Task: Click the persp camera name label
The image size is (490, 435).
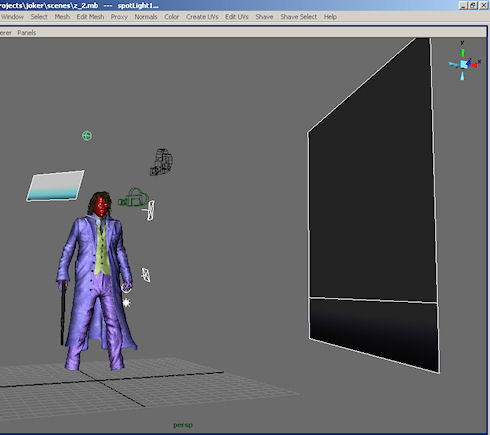Action: [183, 425]
